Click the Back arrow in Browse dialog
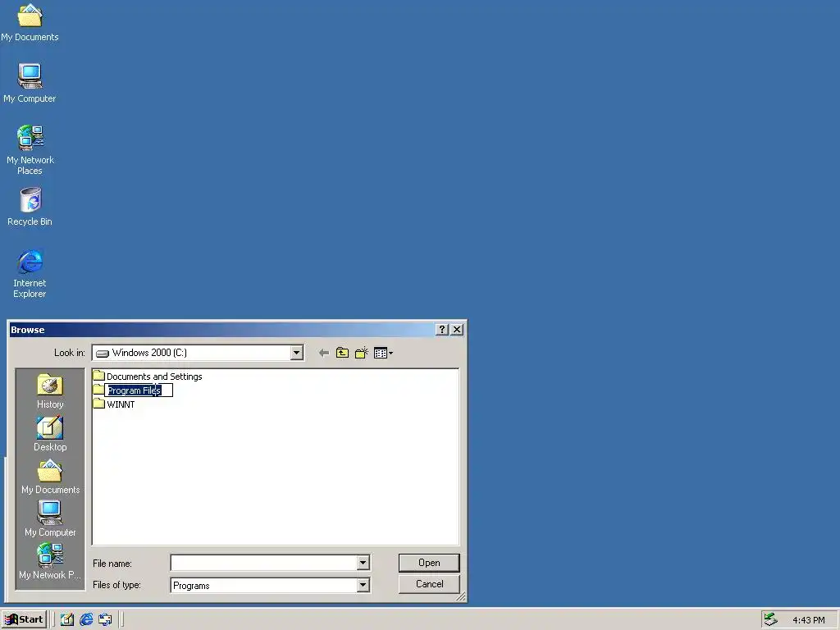Image resolution: width=840 pixels, height=630 pixels. pyautogui.click(x=323, y=353)
